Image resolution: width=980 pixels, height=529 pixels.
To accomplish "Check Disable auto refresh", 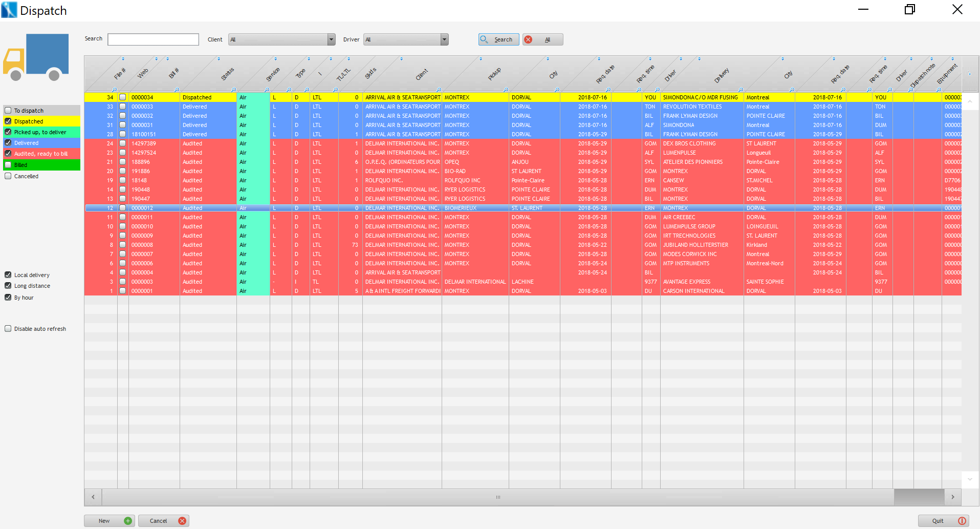I will pyautogui.click(x=8, y=329).
